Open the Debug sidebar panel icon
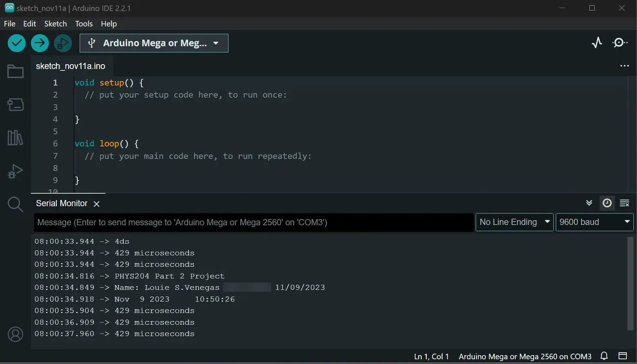Image resolution: width=637 pixels, height=364 pixels. (15, 172)
